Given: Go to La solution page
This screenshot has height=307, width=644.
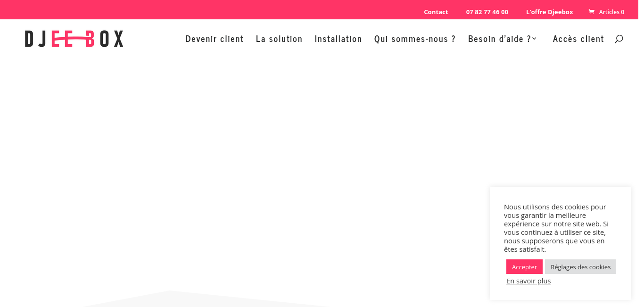Looking at the screenshot, I should pos(279,39).
